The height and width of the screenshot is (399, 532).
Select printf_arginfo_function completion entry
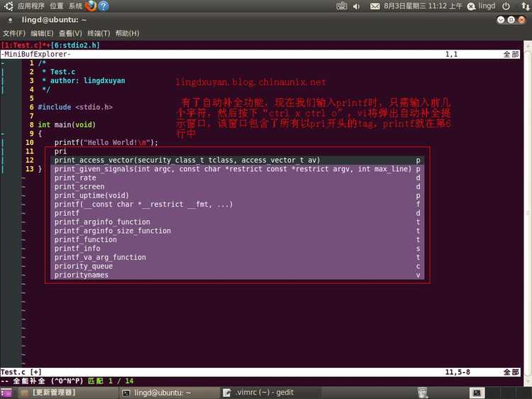237,222
